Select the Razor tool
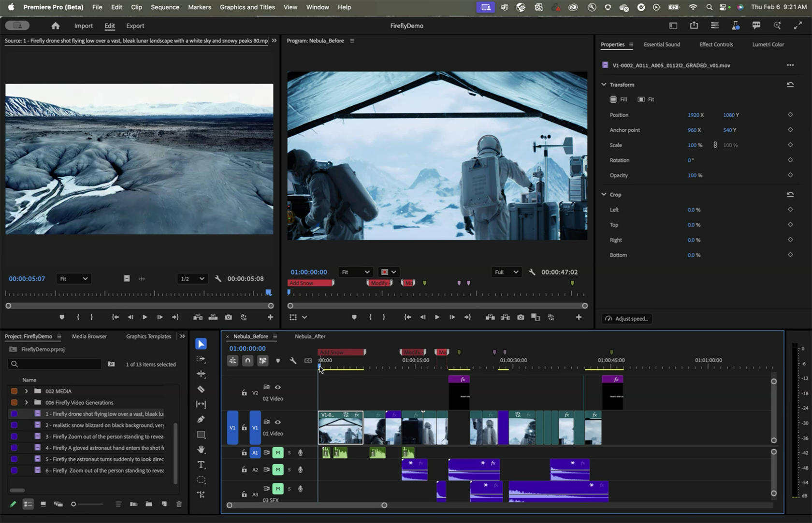 (x=201, y=389)
